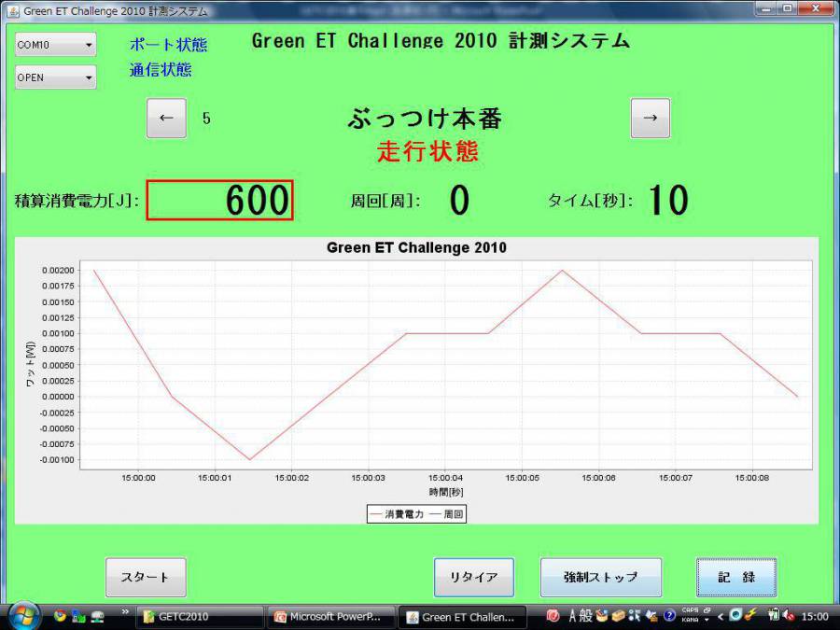Image resolution: width=840 pixels, height=630 pixels.
Task: Click the IME toolbox tray icon
Action: pos(618,616)
